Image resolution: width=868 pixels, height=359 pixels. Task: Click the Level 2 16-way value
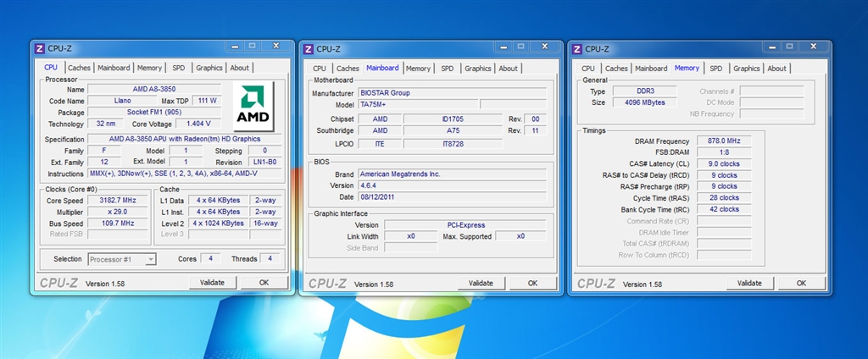coord(265,224)
